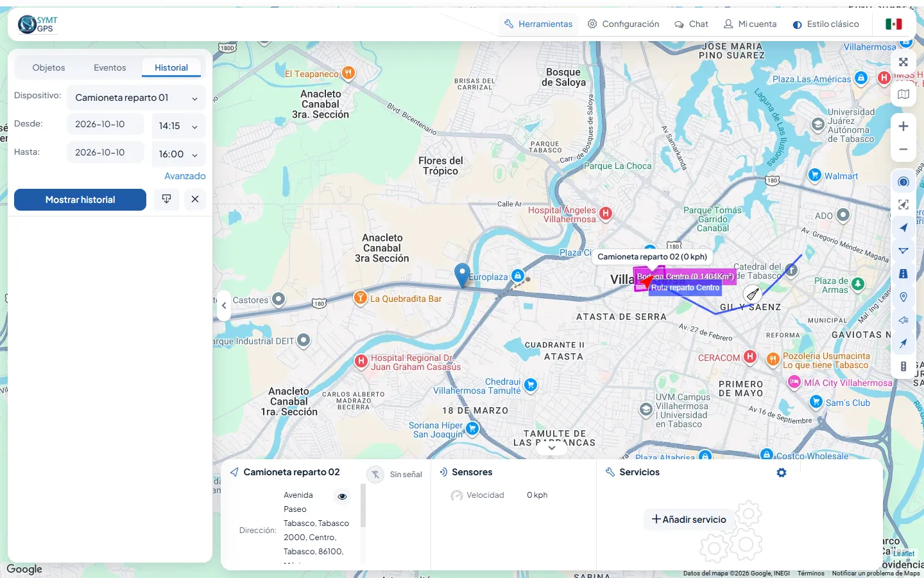Click the Sin señal status icon

(x=375, y=475)
